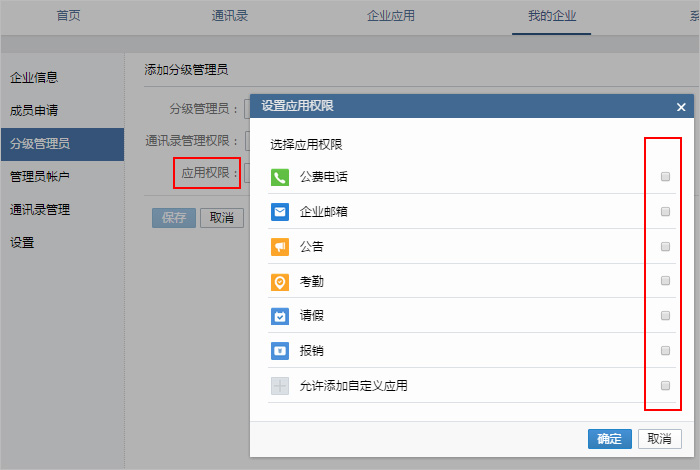Image resolution: width=700 pixels, height=470 pixels.
Task: Click the orange 公告 megaphone icon
Action: [x=280, y=247]
